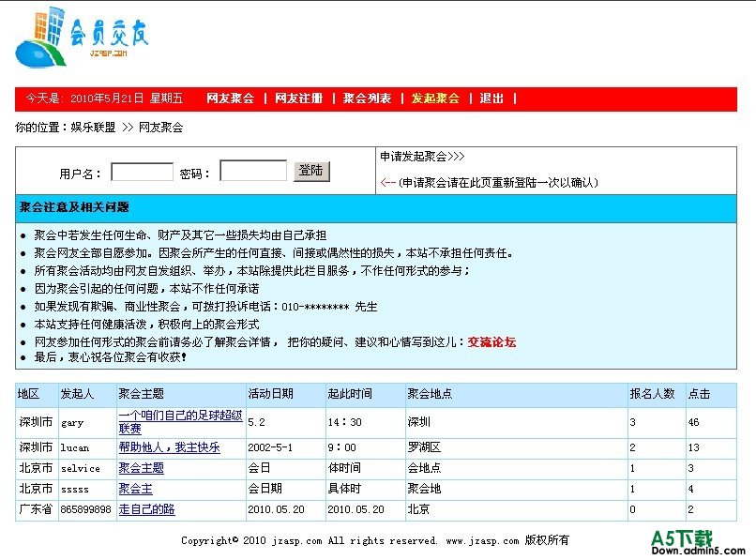
Task: Click the 申请发起聚会>>> link
Action: coord(422,157)
